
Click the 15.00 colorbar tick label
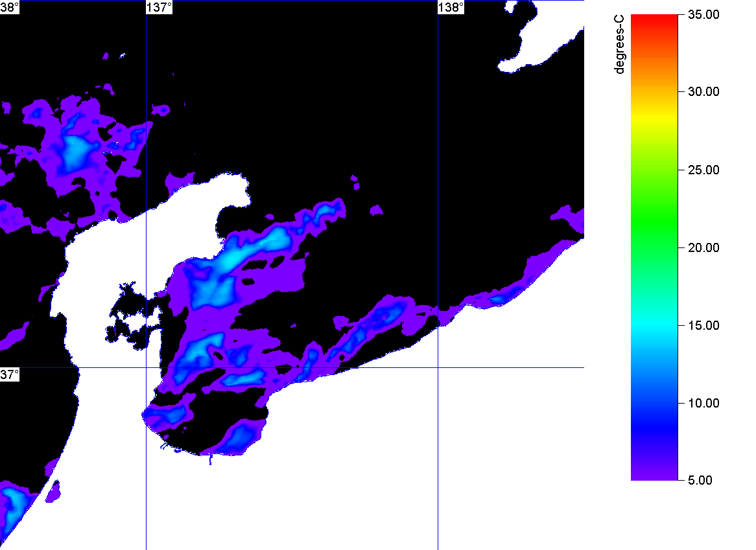click(703, 326)
